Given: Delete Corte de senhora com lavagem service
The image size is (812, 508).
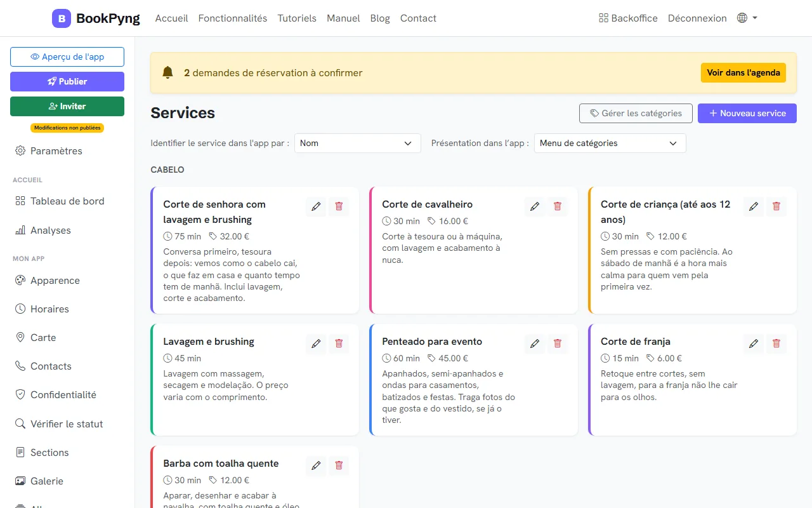Looking at the screenshot, I should (x=339, y=206).
